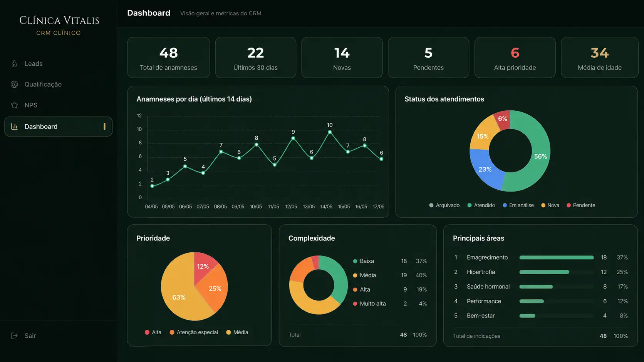The height and width of the screenshot is (362, 644).
Task: Select the Alta complexity row
Action: pos(390,290)
